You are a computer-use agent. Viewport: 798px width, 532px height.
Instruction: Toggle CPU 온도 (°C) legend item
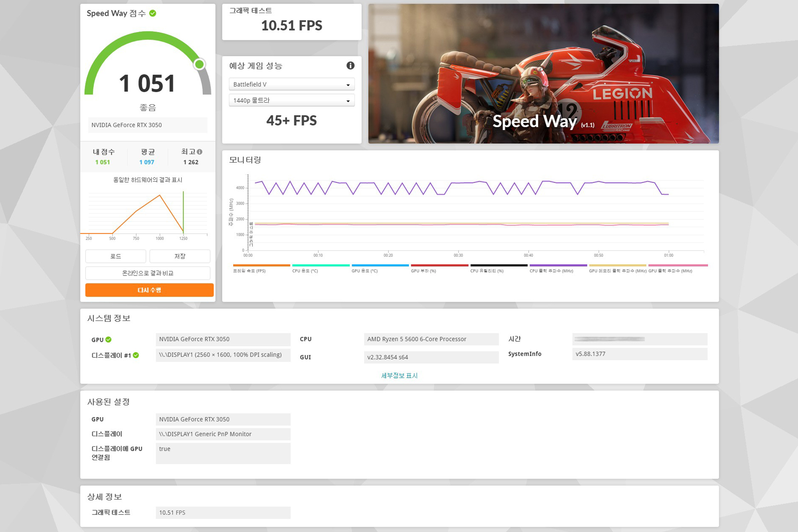point(305,270)
